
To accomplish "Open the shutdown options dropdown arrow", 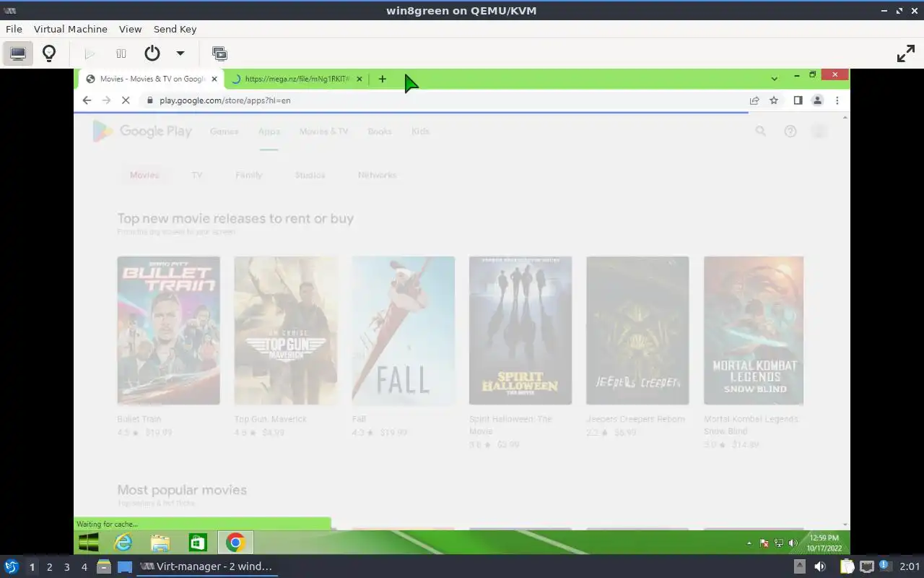I will pos(180,53).
